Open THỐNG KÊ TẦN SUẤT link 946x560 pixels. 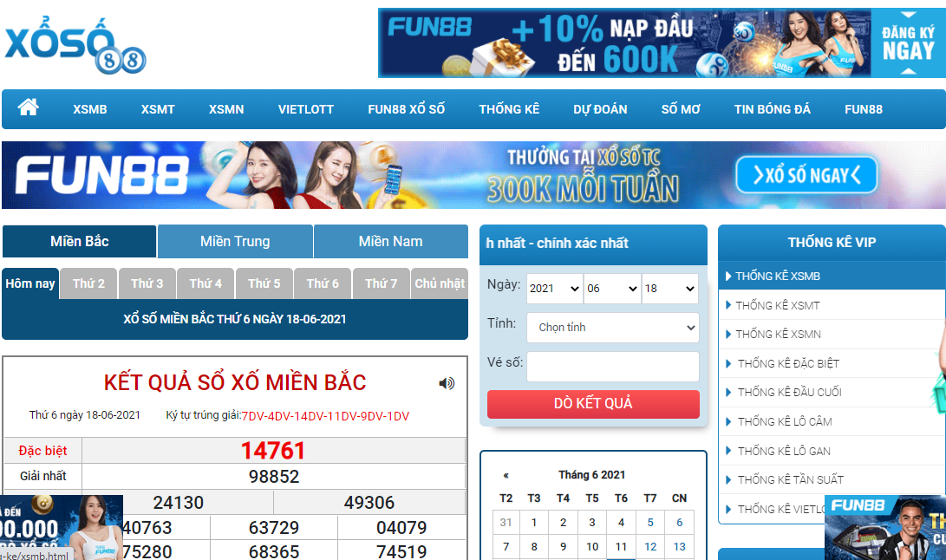[x=790, y=479]
